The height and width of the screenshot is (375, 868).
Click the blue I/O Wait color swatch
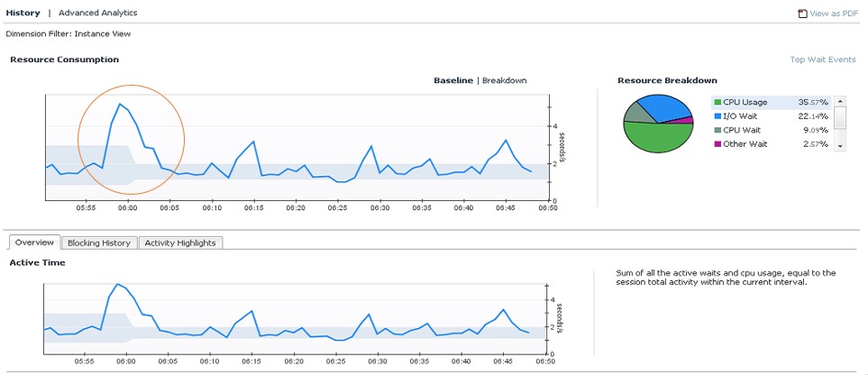pyautogui.click(x=717, y=116)
